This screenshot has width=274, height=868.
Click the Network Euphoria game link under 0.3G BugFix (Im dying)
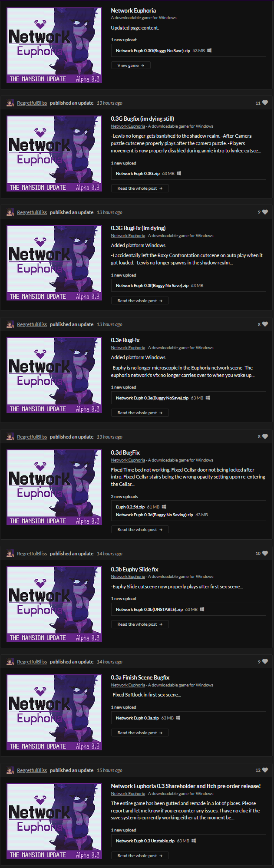128,236
